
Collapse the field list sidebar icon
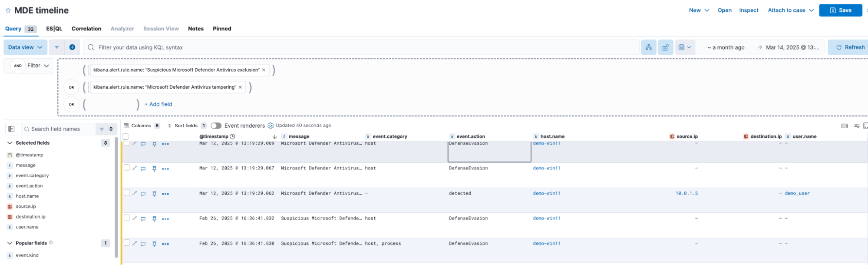pyautogui.click(x=12, y=129)
